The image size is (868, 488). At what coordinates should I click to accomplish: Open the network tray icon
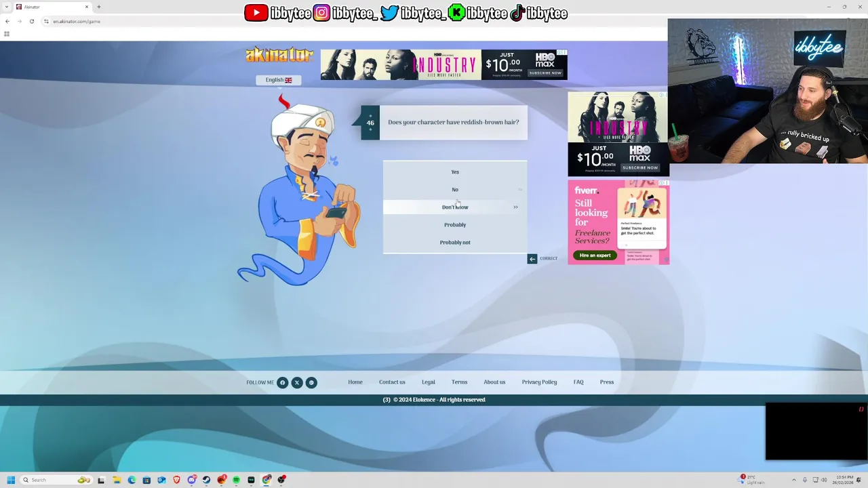(816, 480)
